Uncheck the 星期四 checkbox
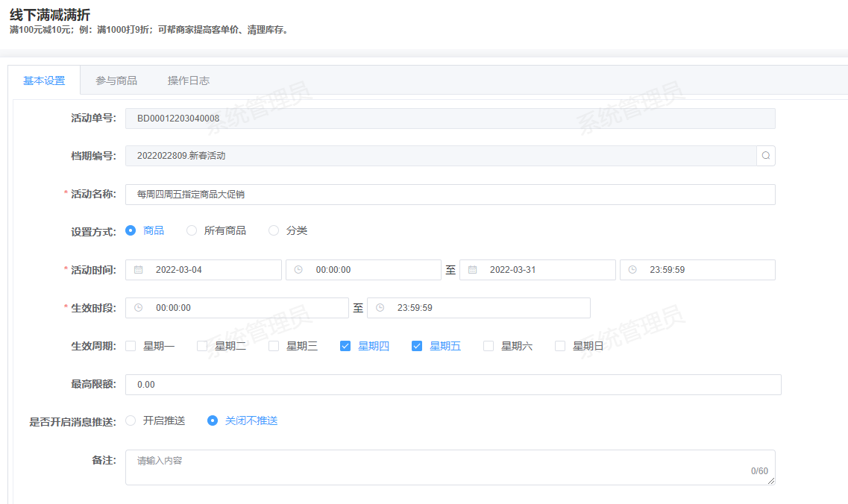 [345, 346]
